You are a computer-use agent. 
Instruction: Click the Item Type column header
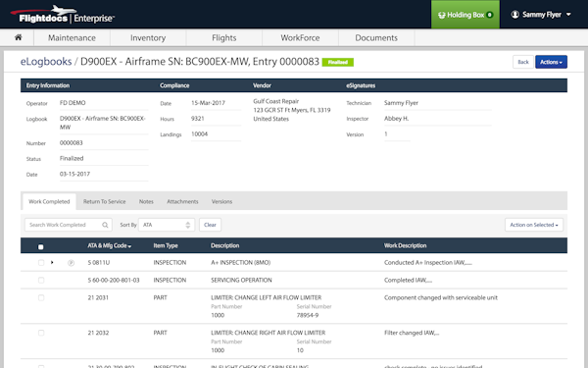(x=166, y=245)
